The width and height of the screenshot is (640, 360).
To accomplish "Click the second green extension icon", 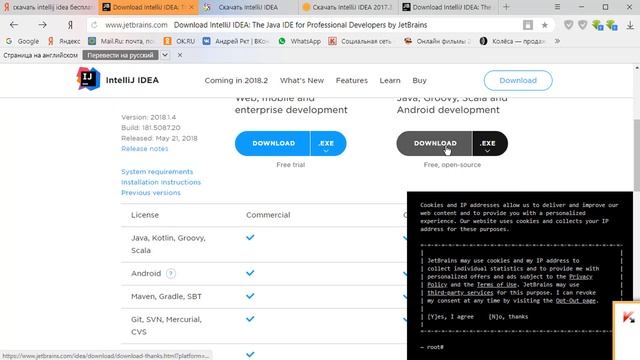I will point(612,25).
